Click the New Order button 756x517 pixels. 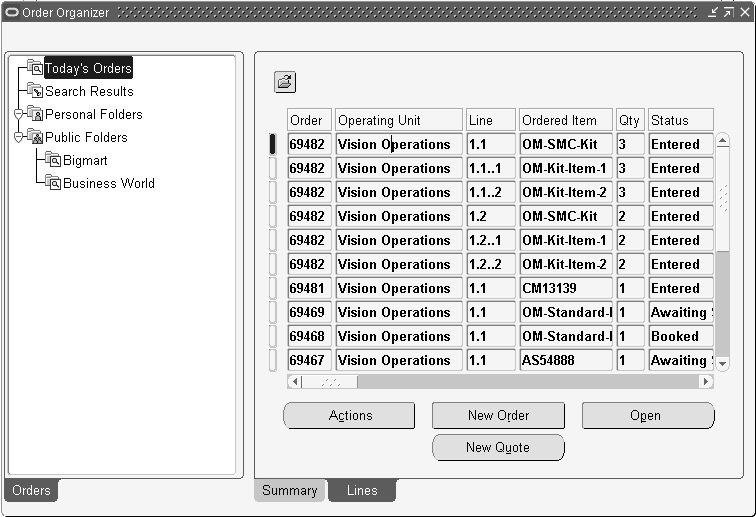click(x=498, y=415)
